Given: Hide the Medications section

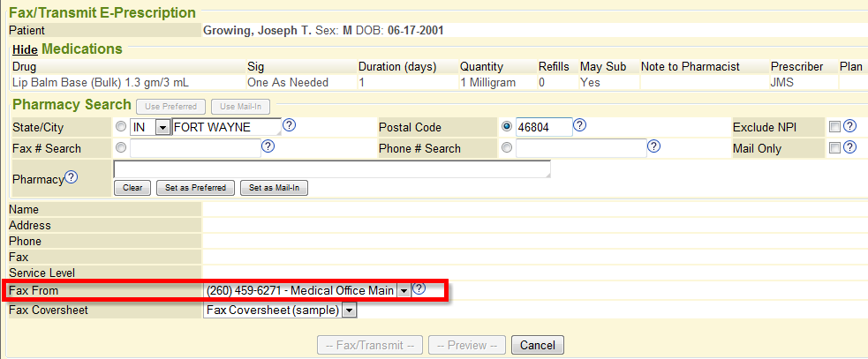Looking at the screenshot, I should coord(25,50).
